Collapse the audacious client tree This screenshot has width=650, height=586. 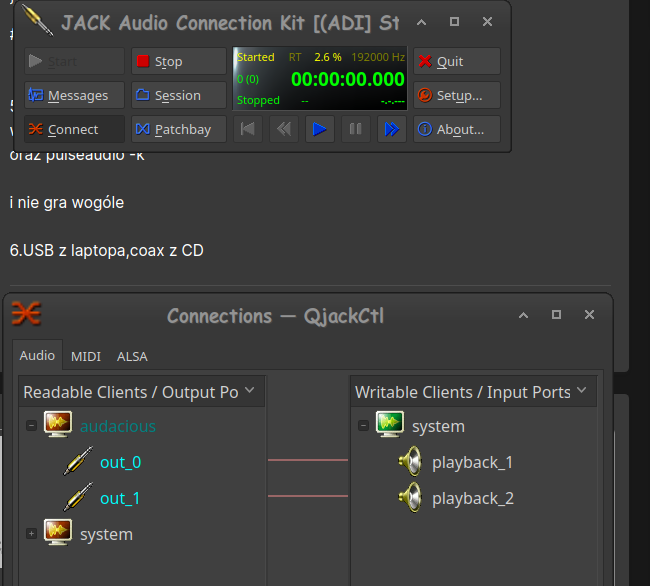tap(32, 426)
